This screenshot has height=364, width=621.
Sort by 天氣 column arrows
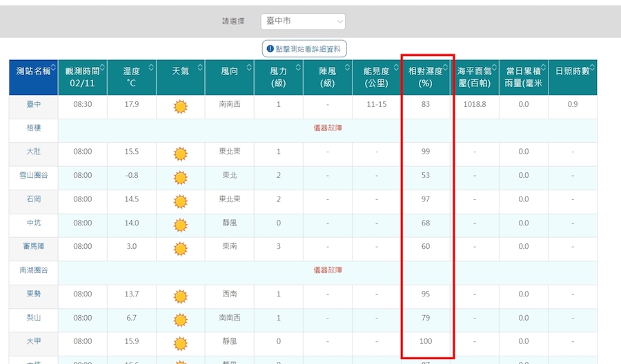[x=200, y=67]
